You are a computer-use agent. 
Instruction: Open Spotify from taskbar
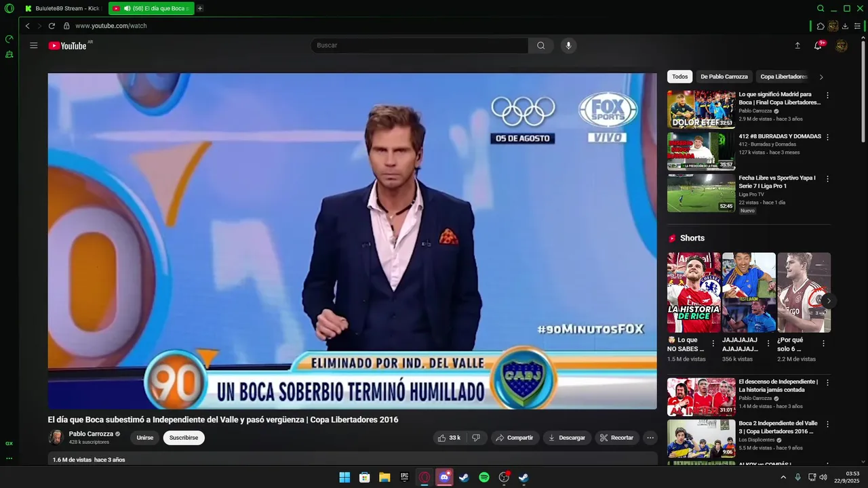[x=484, y=477]
